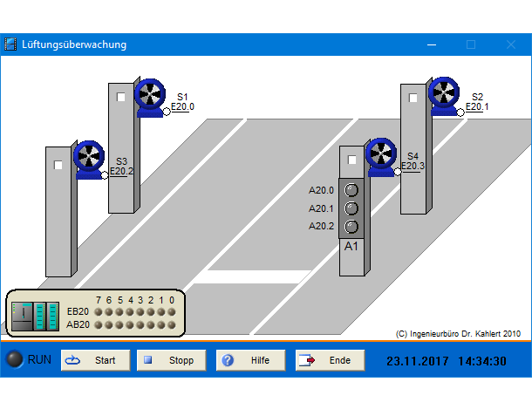Click EB20 bit 5 LED
Screen dimensions: 532x409
pos(119,312)
